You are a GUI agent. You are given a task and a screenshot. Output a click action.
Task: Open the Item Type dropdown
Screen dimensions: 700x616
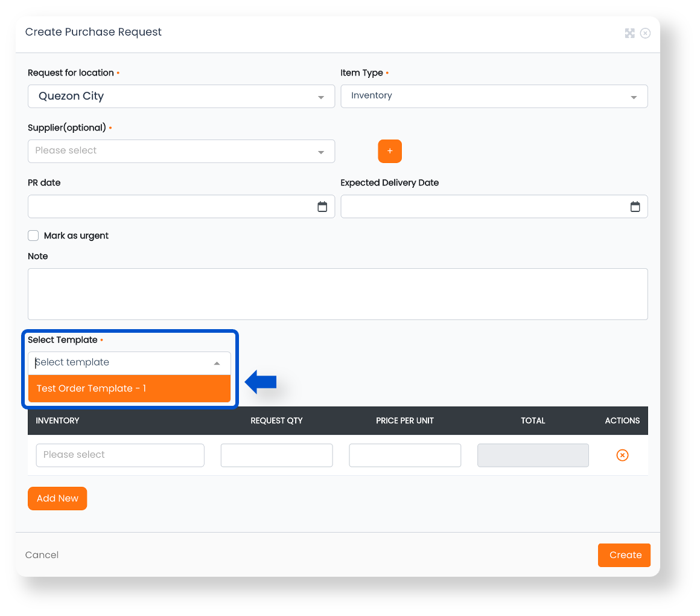click(494, 96)
